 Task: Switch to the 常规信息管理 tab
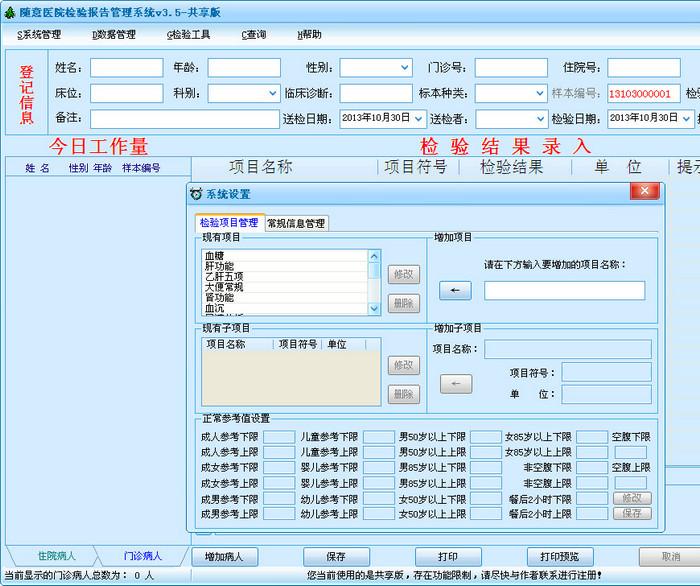(296, 223)
